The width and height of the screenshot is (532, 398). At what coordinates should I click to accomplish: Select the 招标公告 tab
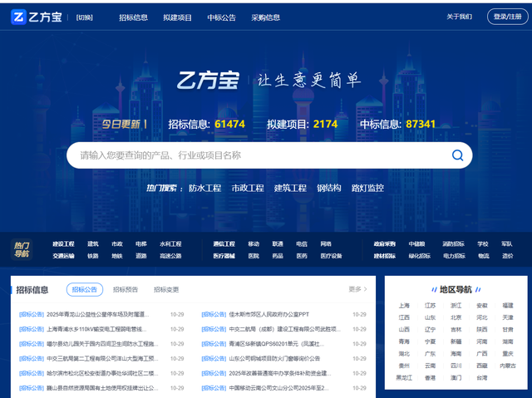85,289
